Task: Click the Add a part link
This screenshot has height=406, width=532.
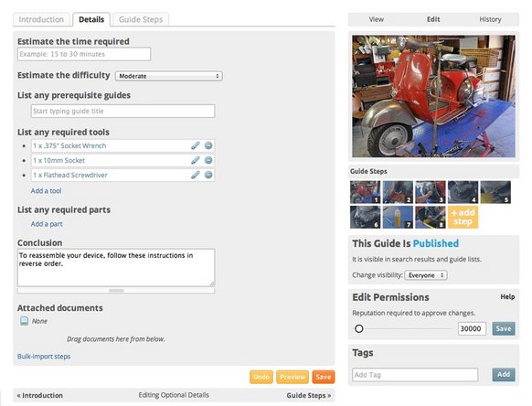Action: 47,224
